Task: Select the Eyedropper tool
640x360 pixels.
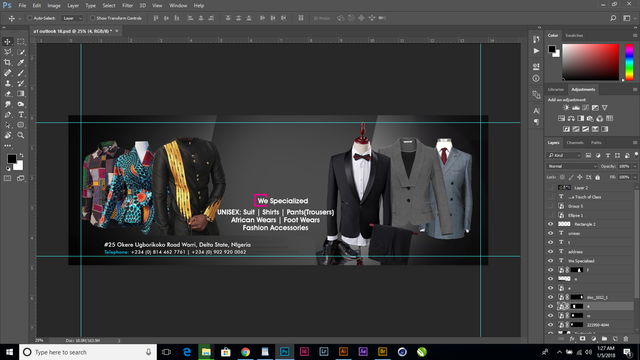Action: (x=21, y=62)
